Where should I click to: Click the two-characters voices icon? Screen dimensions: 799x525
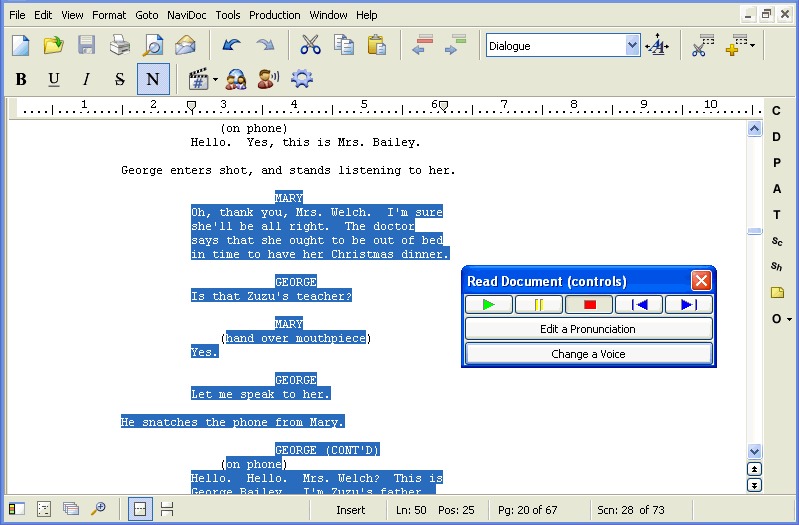236,80
